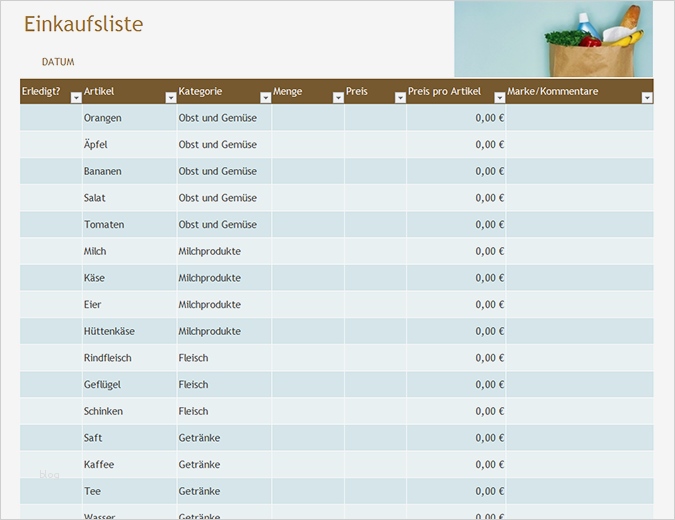Select the Käse cell

pos(129,278)
